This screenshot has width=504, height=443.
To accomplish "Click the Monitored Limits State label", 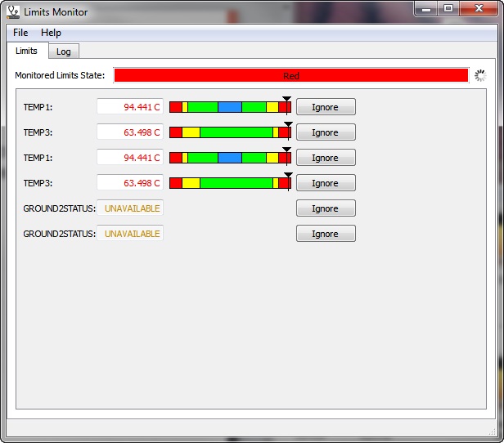I will [60, 75].
